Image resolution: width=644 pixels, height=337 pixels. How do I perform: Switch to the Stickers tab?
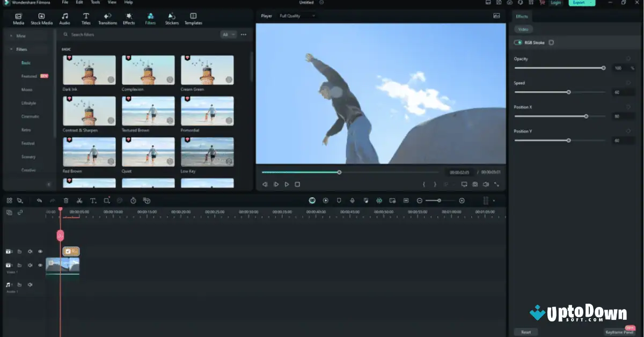pos(172,18)
